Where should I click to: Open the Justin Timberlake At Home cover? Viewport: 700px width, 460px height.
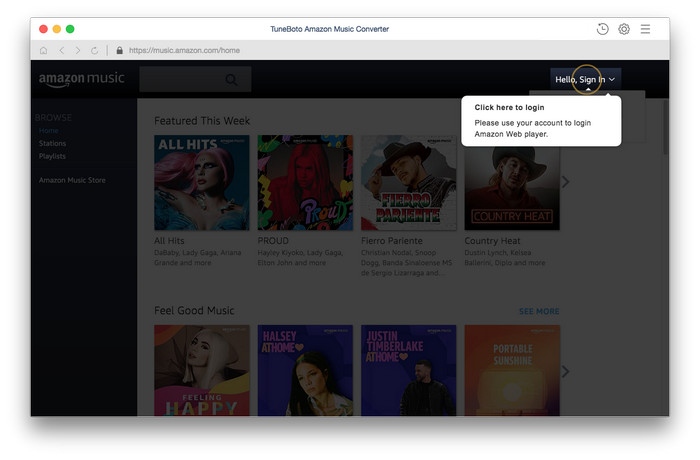click(x=408, y=370)
